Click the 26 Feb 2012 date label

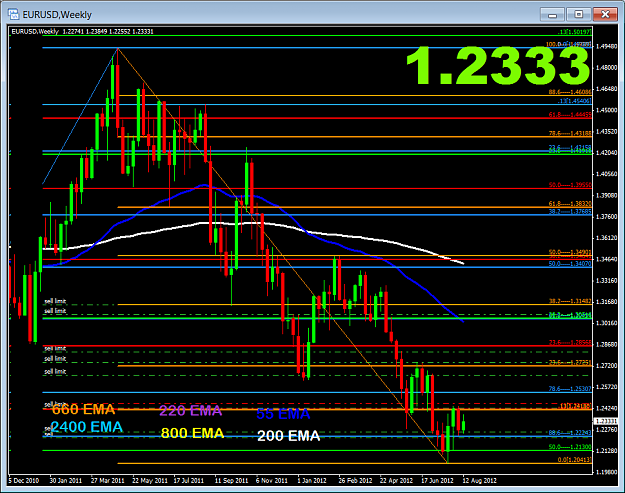tap(355, 481)
